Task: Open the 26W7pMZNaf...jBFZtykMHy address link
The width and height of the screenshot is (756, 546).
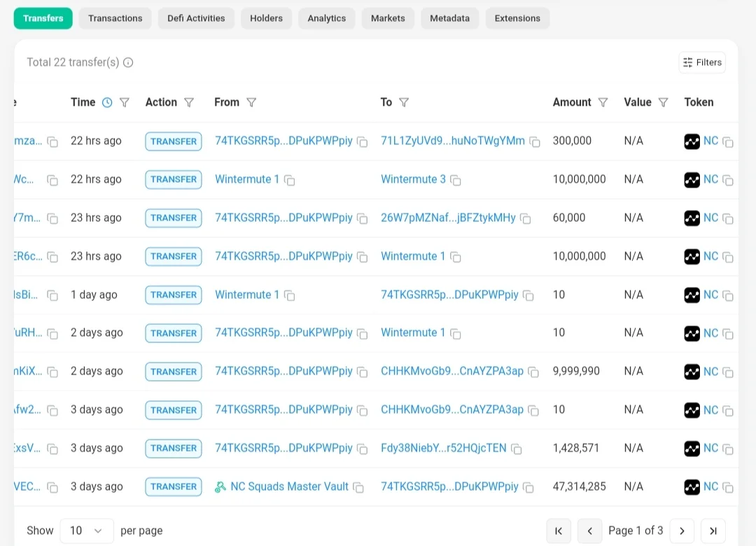Action: coord(449,218)
